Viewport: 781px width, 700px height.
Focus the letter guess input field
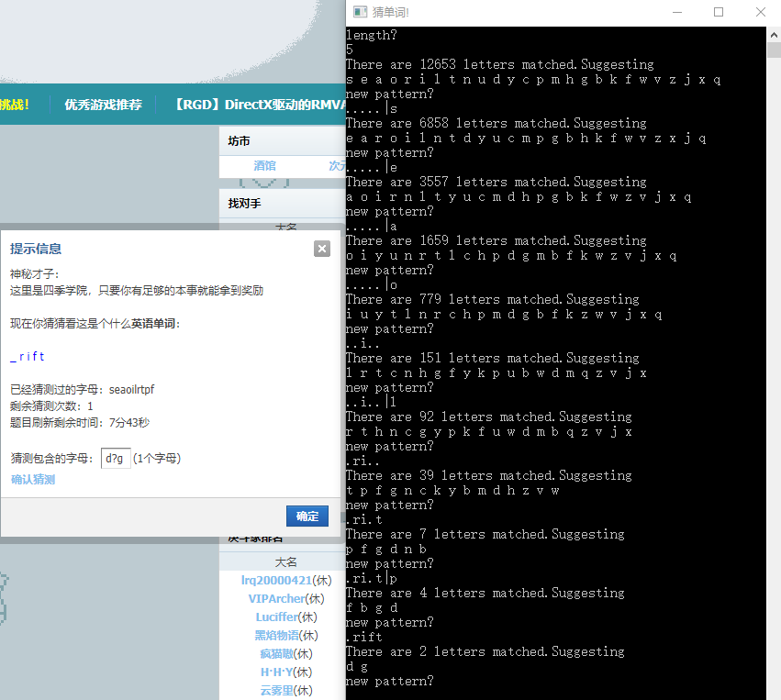116,458
